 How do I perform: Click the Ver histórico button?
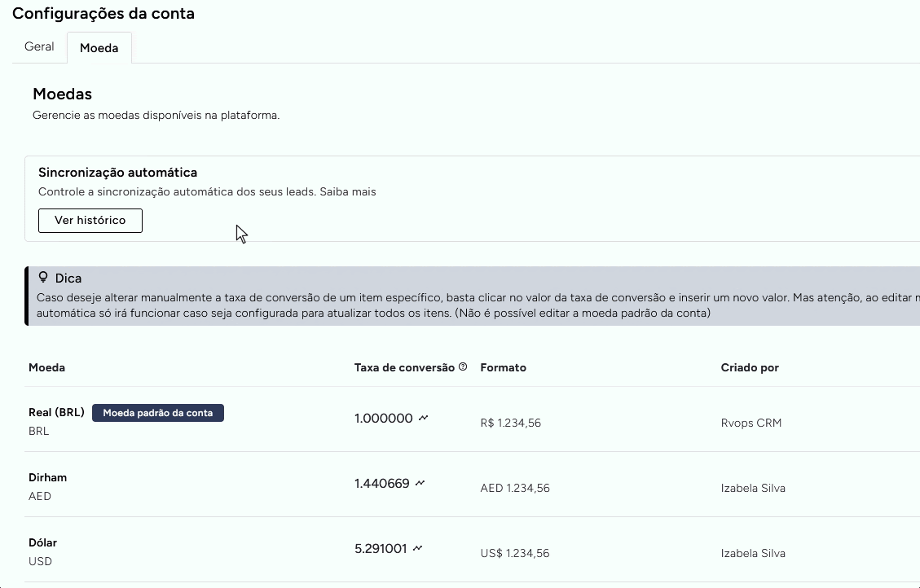click(x=90, y=220)
